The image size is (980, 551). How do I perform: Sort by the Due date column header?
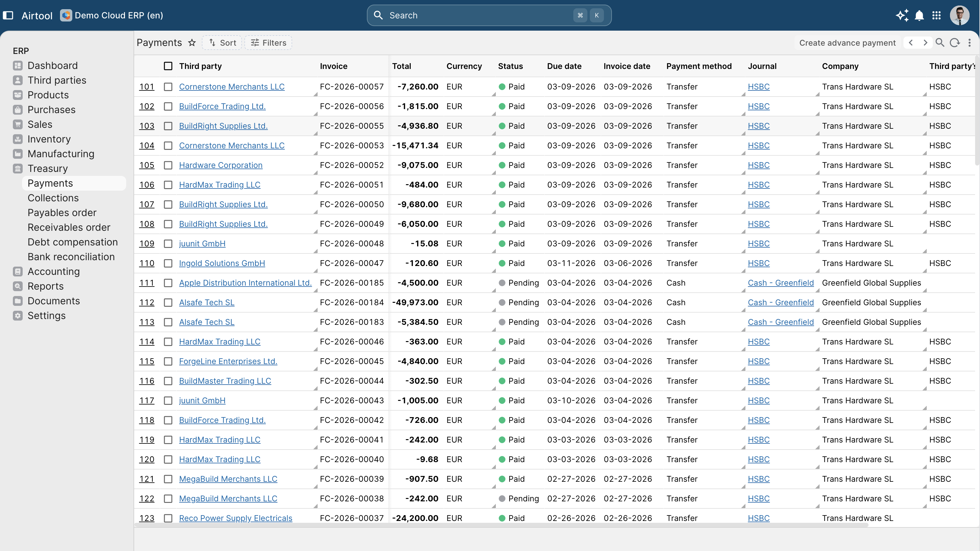click(x=564, y=66)
